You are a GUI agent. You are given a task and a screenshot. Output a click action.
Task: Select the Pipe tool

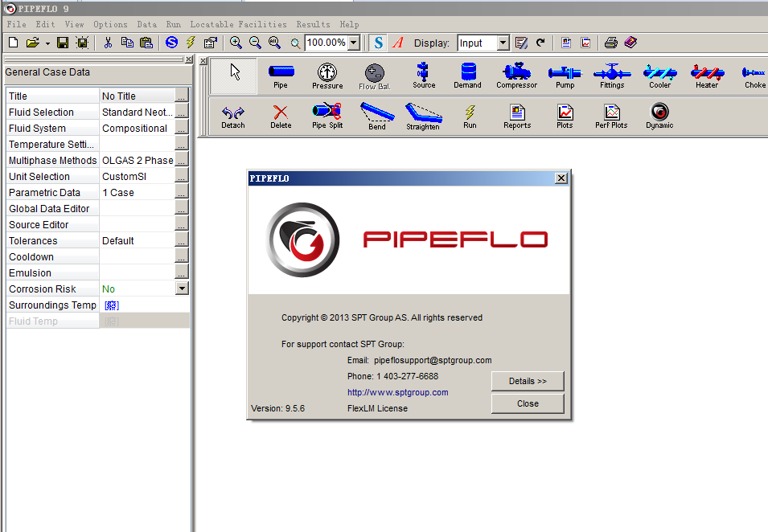(x=281, y=76)
